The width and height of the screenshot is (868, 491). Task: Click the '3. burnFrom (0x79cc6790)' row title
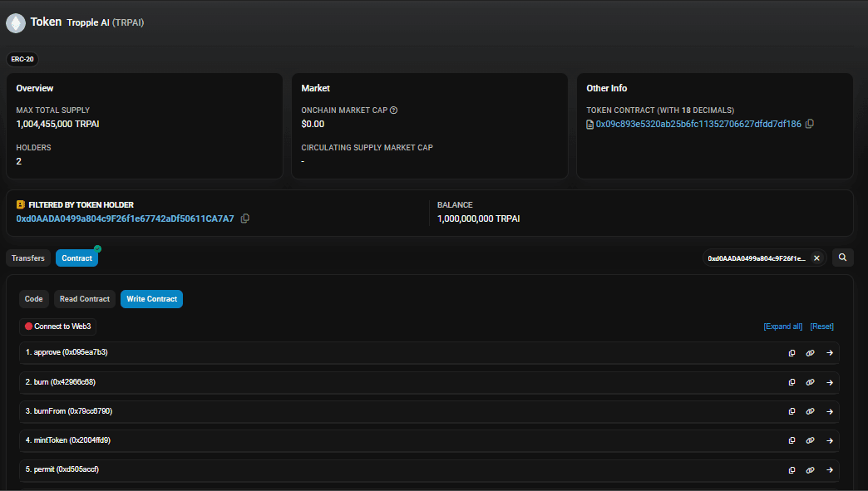(x=69, y=411)
